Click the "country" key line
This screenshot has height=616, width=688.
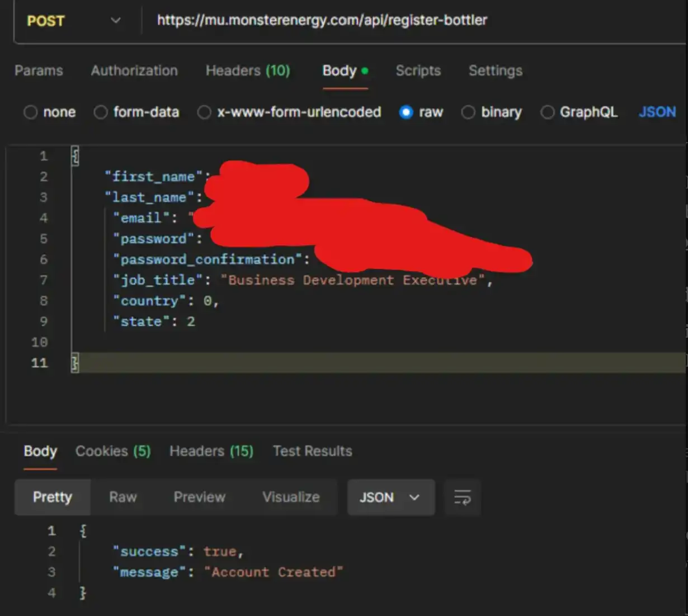point(150,301)
